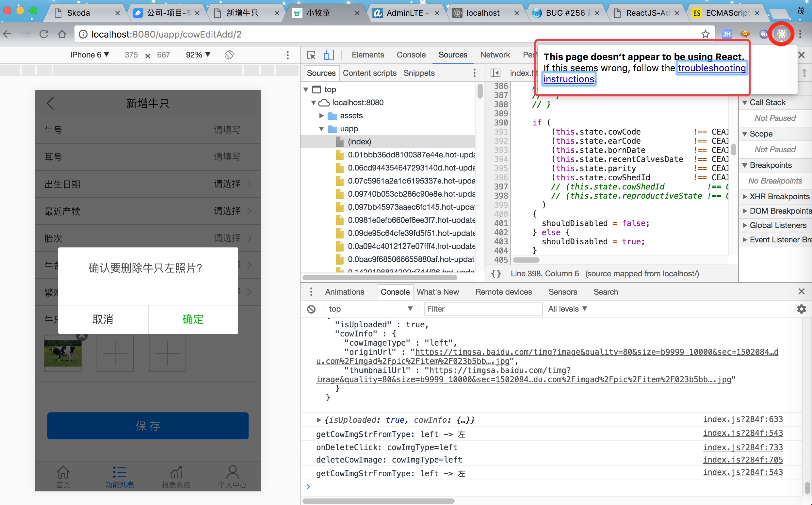Open the All levels log dropdown
The width and height of the screenshot is (812, 505).
click(567, 309)
